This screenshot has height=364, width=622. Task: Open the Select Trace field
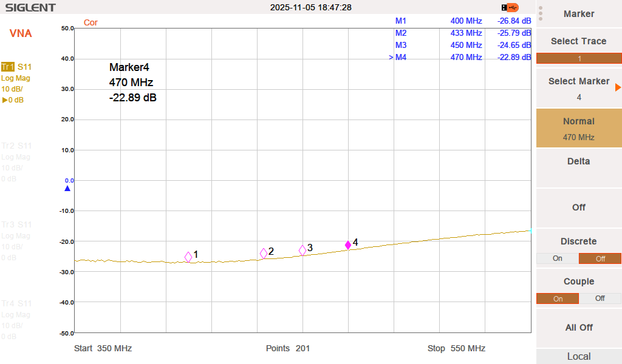point(578,58)
